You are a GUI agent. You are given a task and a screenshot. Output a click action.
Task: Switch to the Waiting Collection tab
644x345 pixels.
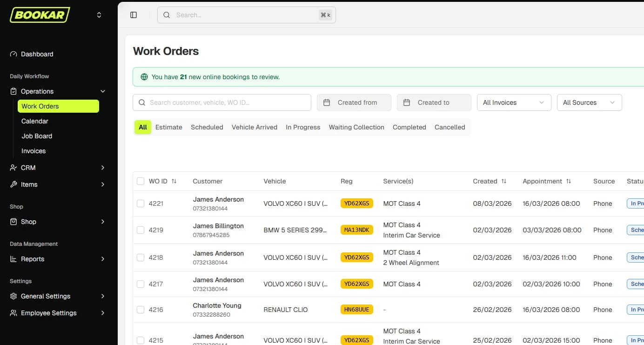(356, 127)
